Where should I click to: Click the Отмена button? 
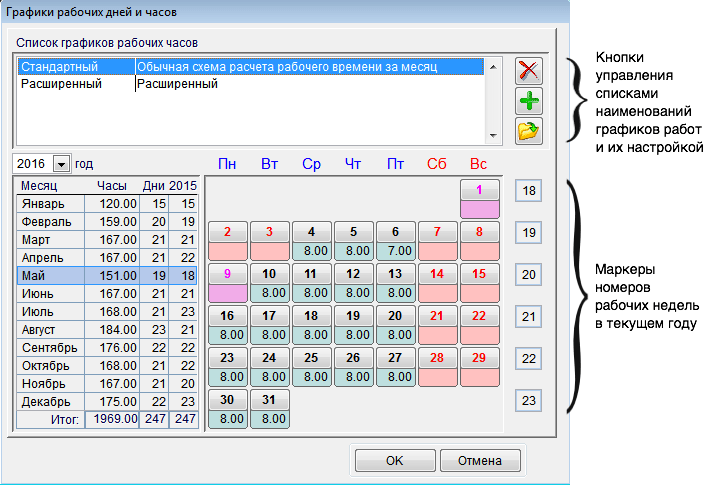[480, 460]
